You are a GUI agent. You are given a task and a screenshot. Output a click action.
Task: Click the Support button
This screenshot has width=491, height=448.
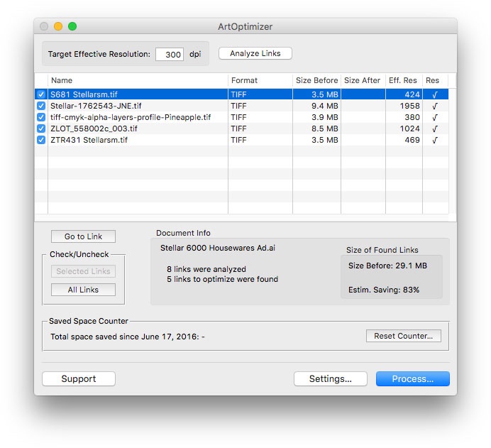click(78, 379)
